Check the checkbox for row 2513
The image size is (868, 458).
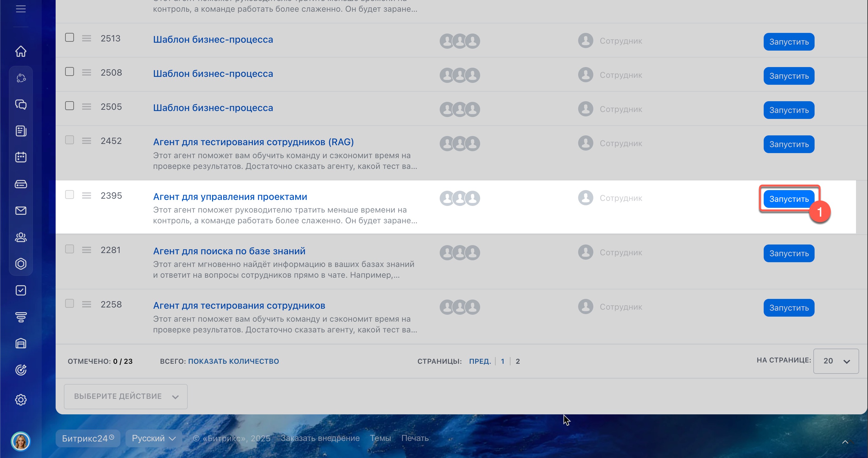pyautogui.click(x=70, y=37)
